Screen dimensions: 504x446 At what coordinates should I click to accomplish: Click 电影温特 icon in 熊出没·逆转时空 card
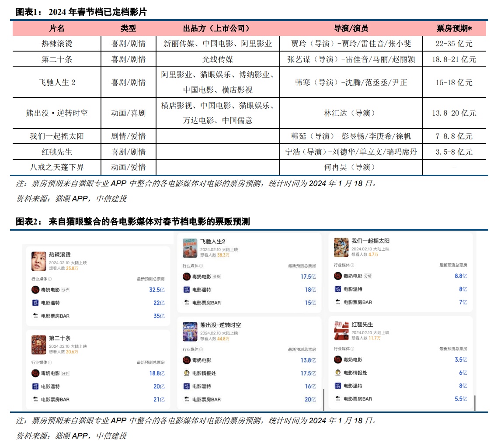point(187,386)
